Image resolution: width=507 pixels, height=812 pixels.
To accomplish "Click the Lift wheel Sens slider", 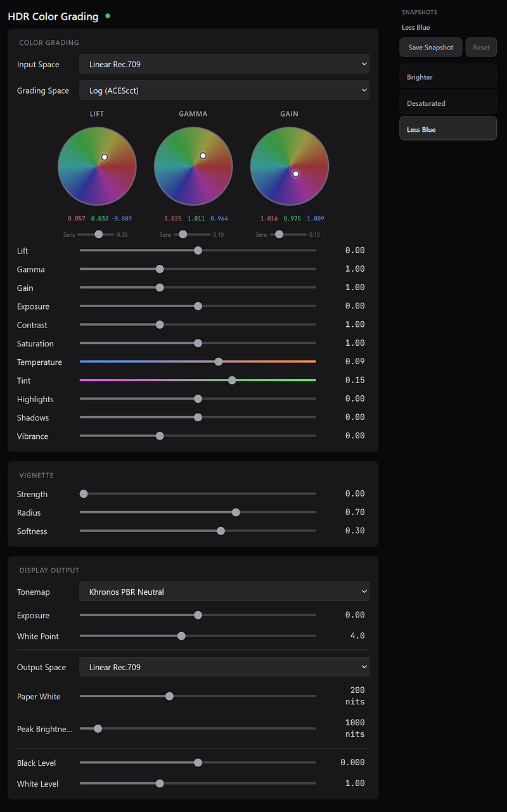I will click(98, 234).
